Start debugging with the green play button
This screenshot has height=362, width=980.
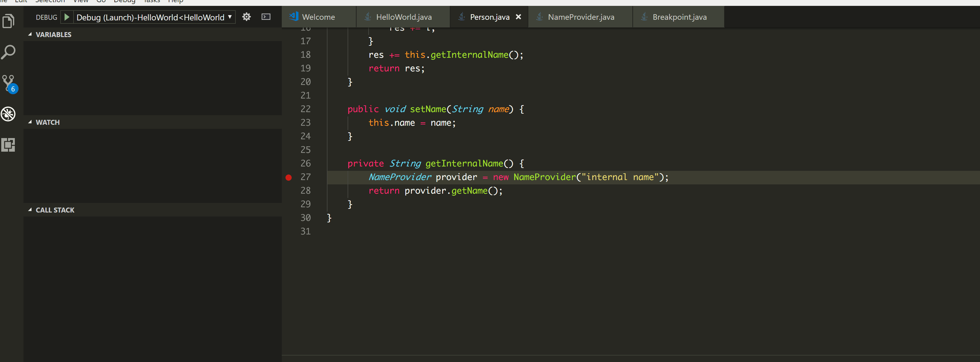(x=67, y=17)
